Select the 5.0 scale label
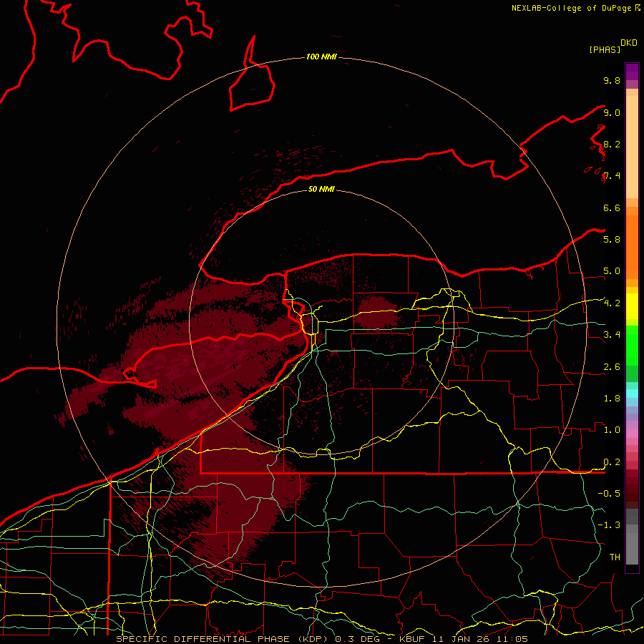The image size is (644, 644). (x=612, y=271)
